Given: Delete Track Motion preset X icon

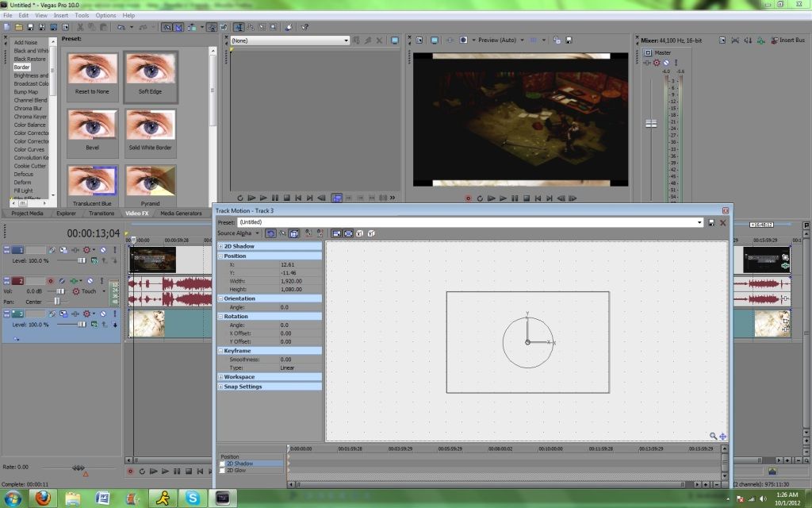Looking at the screenshot, I should pyautogui.click(x=723, y=222).
